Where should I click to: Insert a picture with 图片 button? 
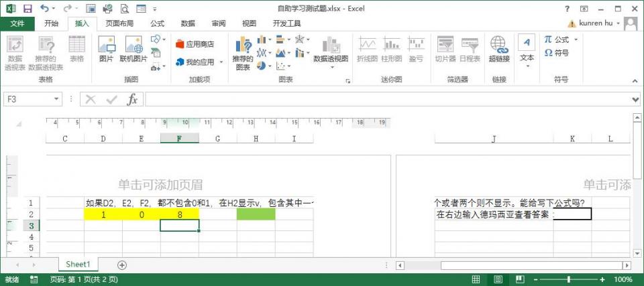tap(106, 50)
